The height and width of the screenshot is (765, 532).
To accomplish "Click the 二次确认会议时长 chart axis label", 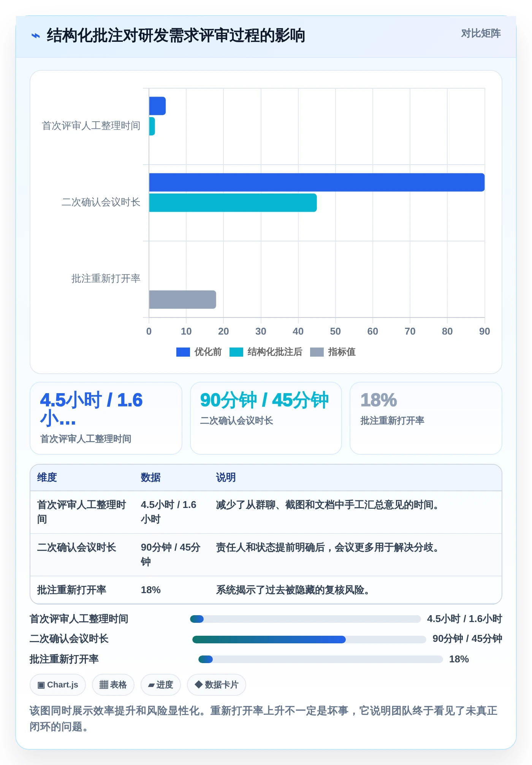I will (101, 202).
